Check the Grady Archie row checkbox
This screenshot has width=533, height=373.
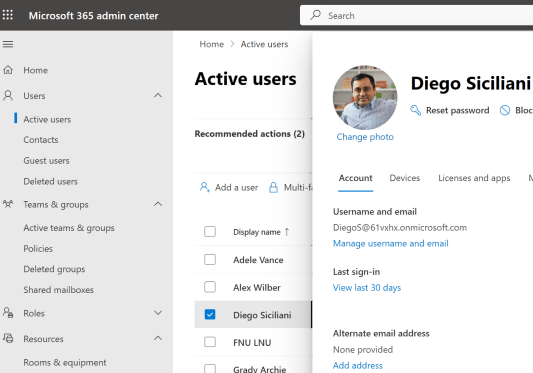210,369
